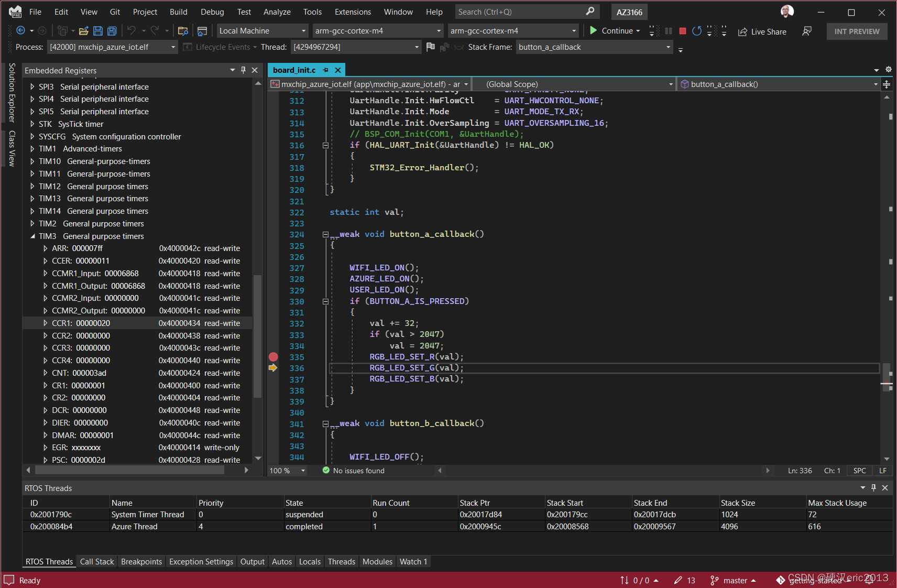897x588 pixels.
Task: Click the notifications bell in status bar
Action: pyautogui.click(x=869, y=580)
